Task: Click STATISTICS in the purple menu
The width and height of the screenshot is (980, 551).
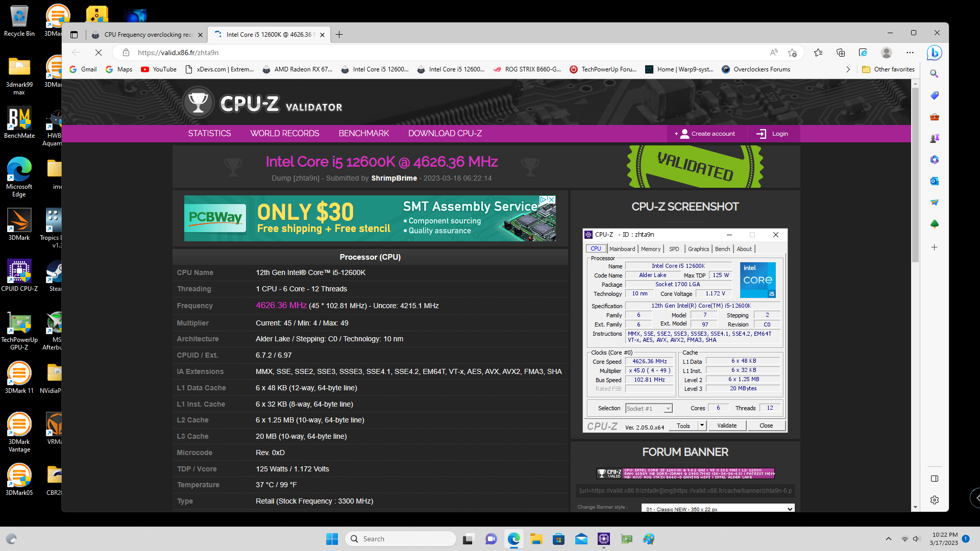Action: [209, 133]
